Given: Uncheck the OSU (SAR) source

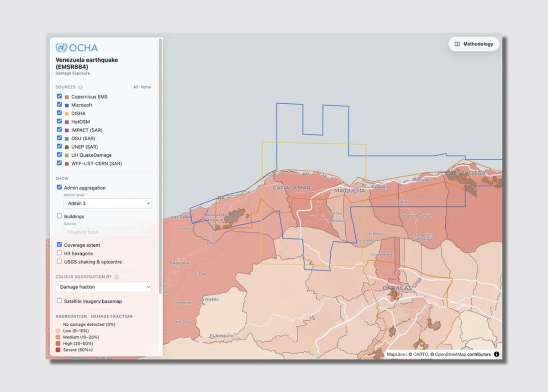Looking at the screenshot, I should (59, 138).
